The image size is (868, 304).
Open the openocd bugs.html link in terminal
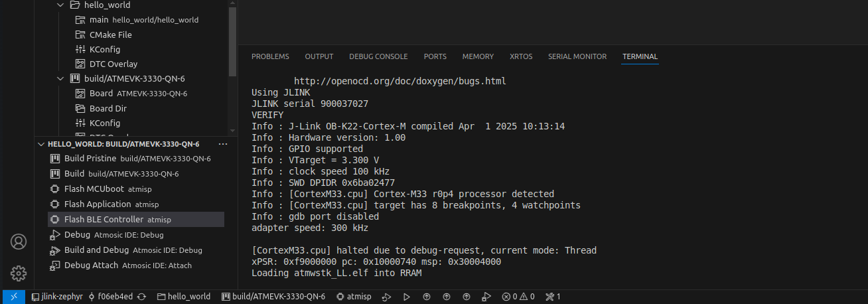[x=400, y=81]
